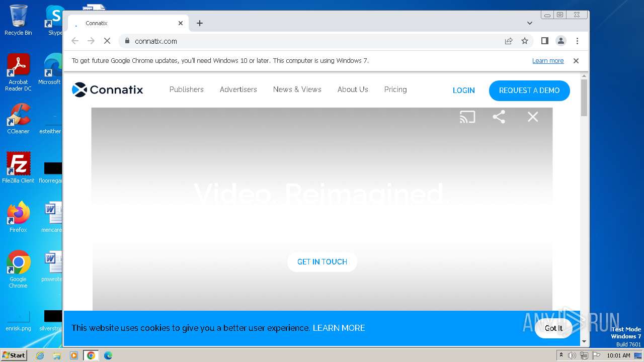Click the forward navigation arrow
The image size is (644, 362).
91,41
